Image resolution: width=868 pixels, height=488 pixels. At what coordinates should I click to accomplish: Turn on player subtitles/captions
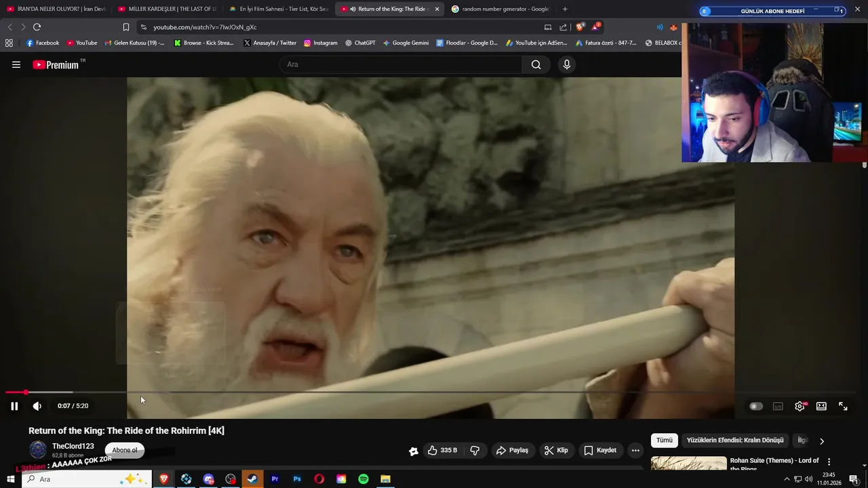click(x=778, y=406)
